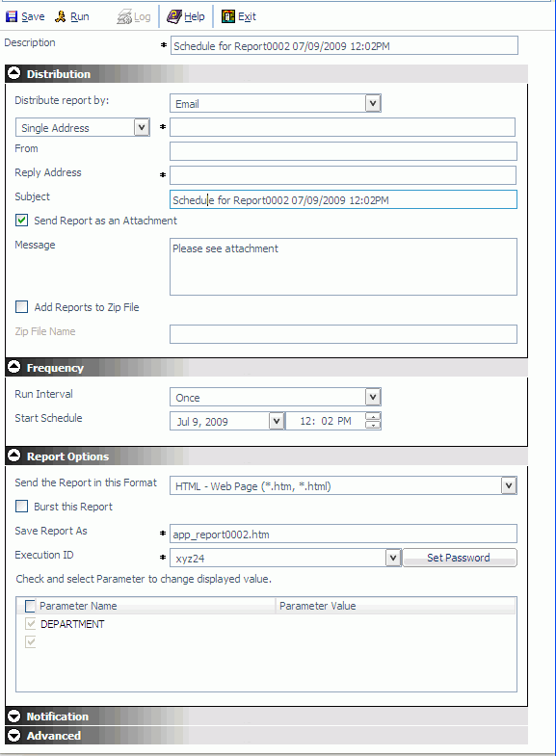Increase the start time with spinner up
556x756 pixels.
click(373, 417)
